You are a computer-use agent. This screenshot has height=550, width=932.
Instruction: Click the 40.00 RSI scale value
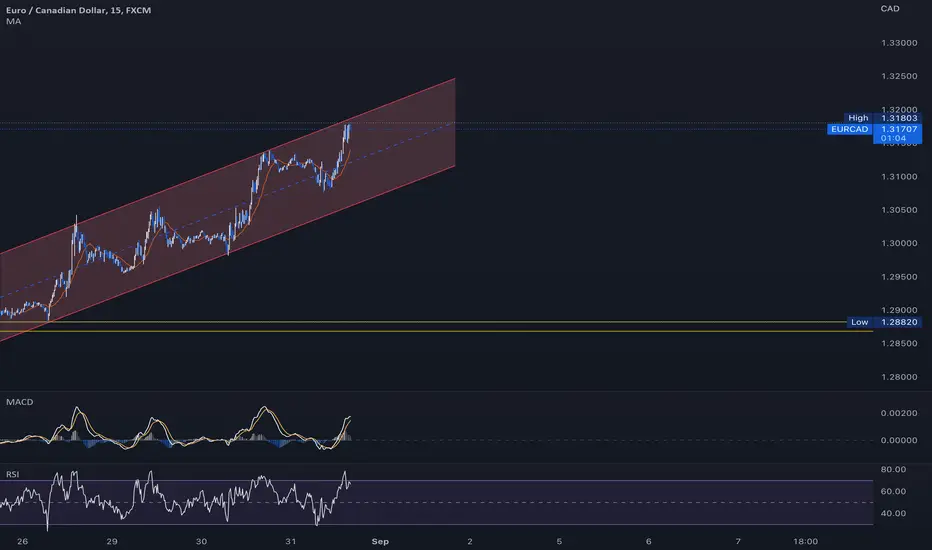click(x=893, y=513)
